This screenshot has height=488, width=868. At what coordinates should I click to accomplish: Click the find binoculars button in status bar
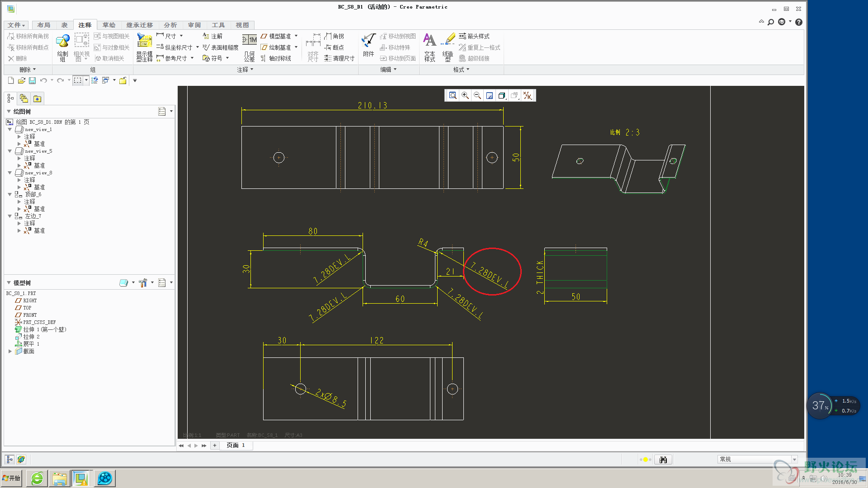click(663, 460)
